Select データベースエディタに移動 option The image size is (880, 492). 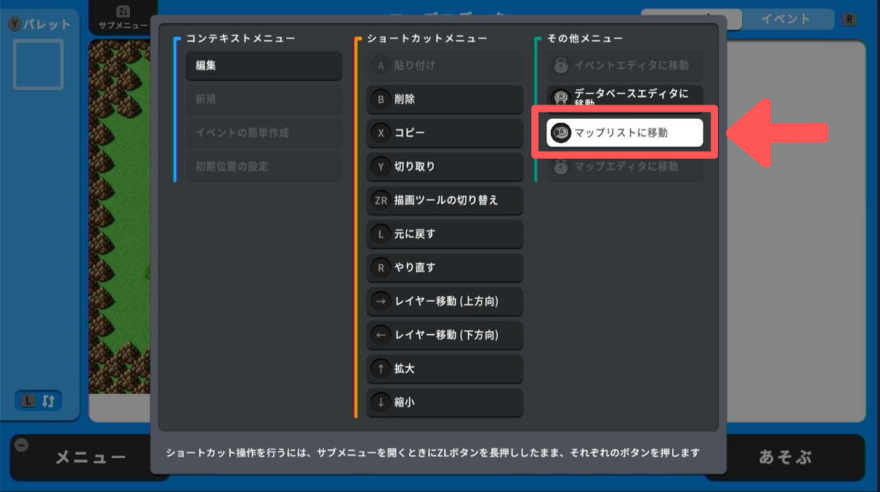coord(625,98)
